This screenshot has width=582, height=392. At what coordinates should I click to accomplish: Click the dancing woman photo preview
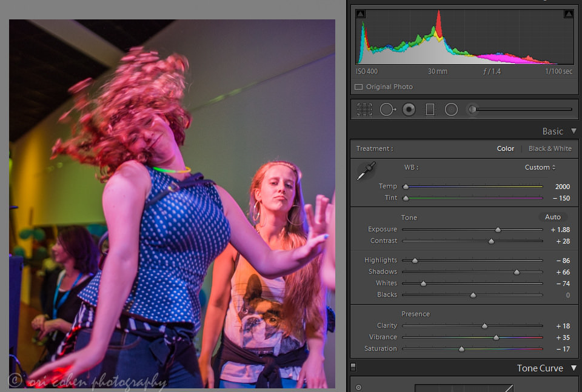(172, 204)
